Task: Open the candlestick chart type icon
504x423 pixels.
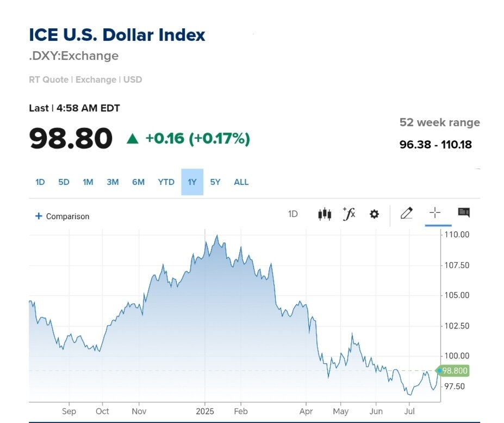Action: (324, 214)
